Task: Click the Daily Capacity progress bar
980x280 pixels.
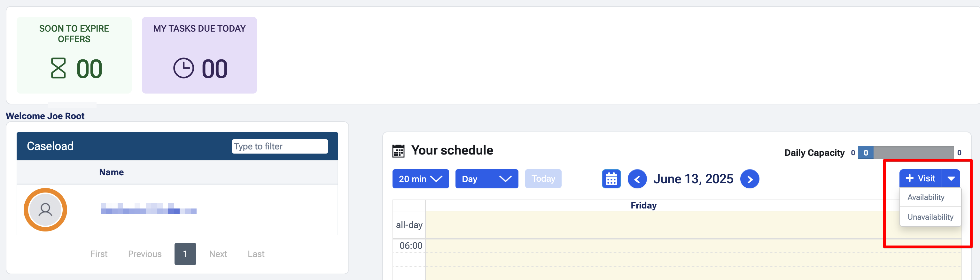Action: (x=906, y=153)
